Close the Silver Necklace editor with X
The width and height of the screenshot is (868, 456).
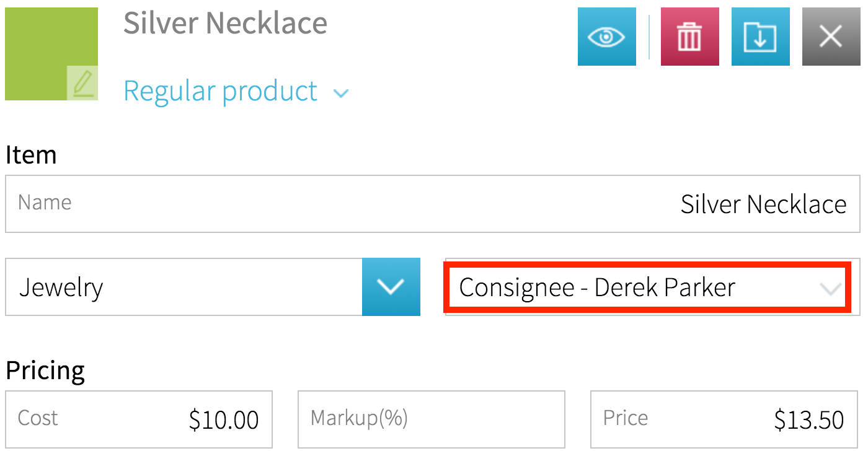pyautogui.click(x=831, y=37)
